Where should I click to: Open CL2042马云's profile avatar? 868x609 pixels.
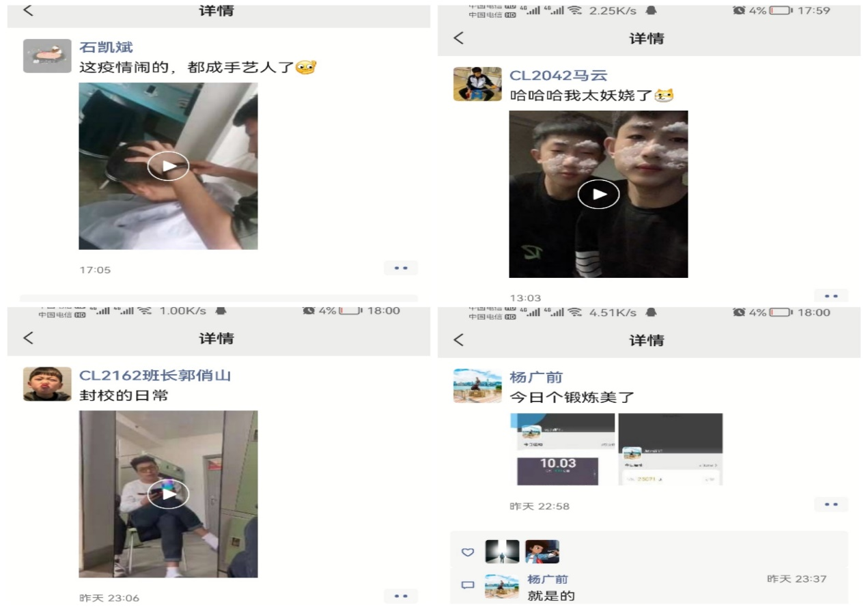click(477, 84)
